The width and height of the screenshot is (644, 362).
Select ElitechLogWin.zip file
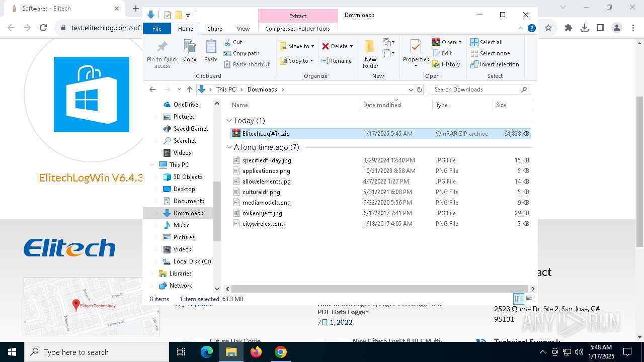tap(380, 134)
